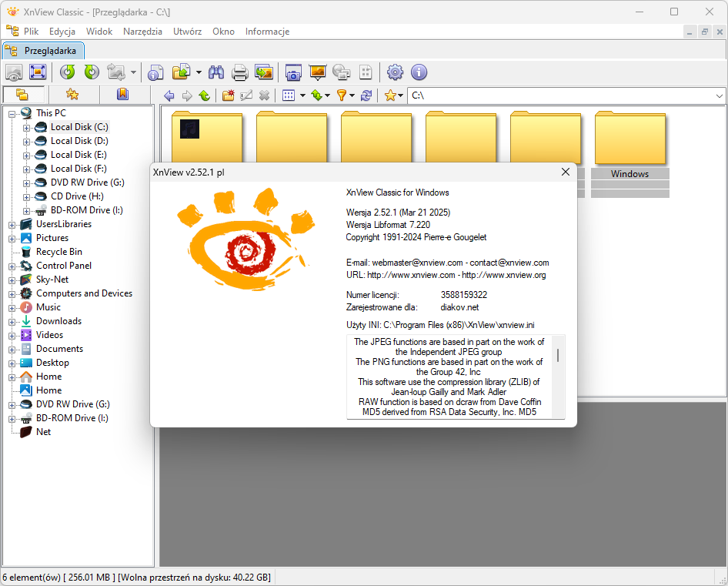Open file Properties icon in toolbar
This screenshot has width=728, height=586.
[155, 72]
